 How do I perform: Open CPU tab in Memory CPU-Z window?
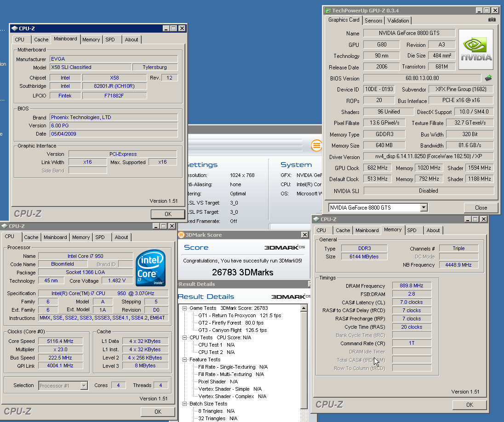coord(321,230)
